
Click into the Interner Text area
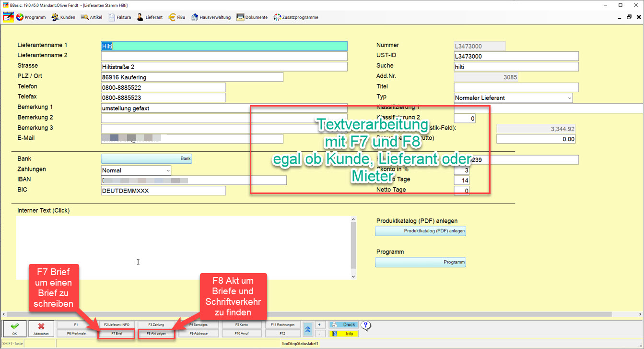[183, 248]
